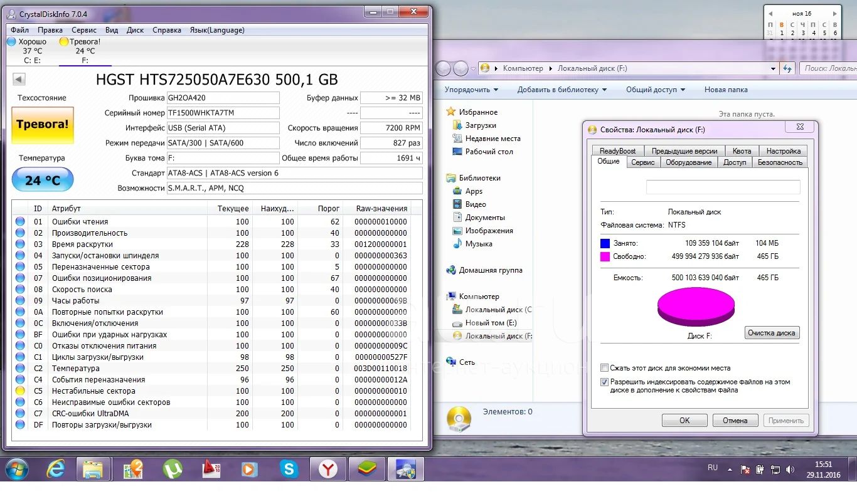Click the RU language indicator in taskbar
The width and height of the screenshot is (857, 504).
click(713, 468)
